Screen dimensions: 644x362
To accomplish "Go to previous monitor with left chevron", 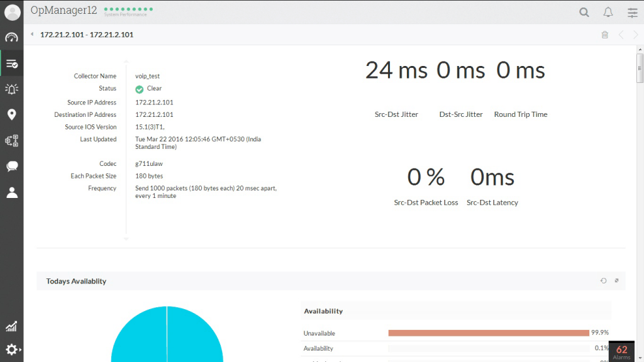I will [621, 35].
